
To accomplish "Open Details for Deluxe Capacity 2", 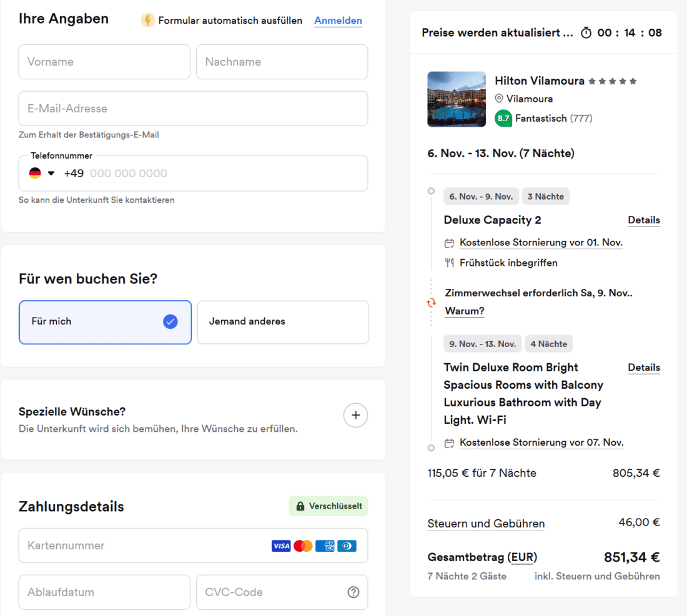I will pyautogui.click(x=643, y=220).
